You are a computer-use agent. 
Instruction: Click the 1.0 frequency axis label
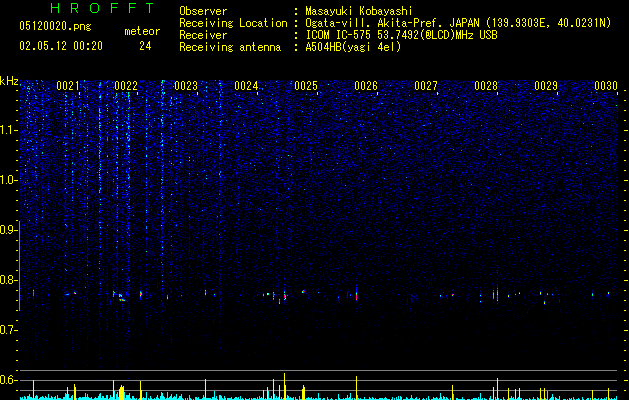point(9,180)
